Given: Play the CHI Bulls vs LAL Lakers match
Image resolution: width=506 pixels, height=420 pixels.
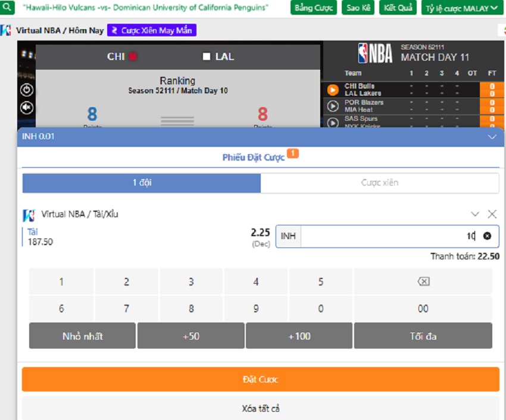Looking at the screenshot, I should click(x=333, y=90).
